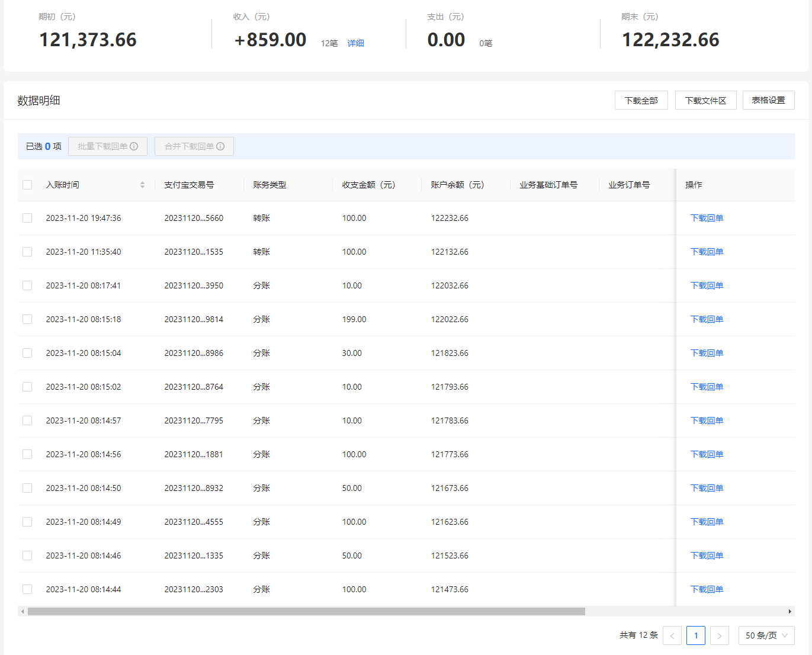The image size is (812, 655).
Task: Click the +859.00 income amount
Action: pyautogui.click(x=271, y=40)
